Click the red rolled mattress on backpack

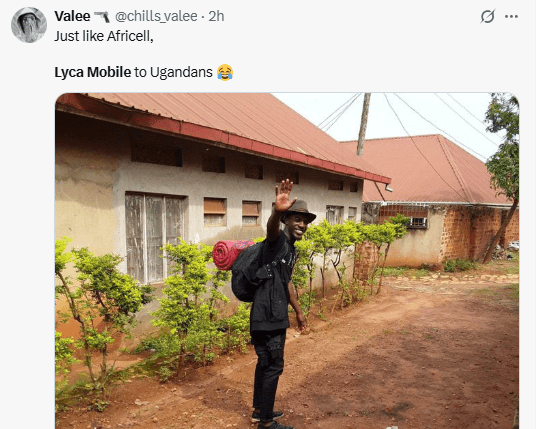[231, 254]
